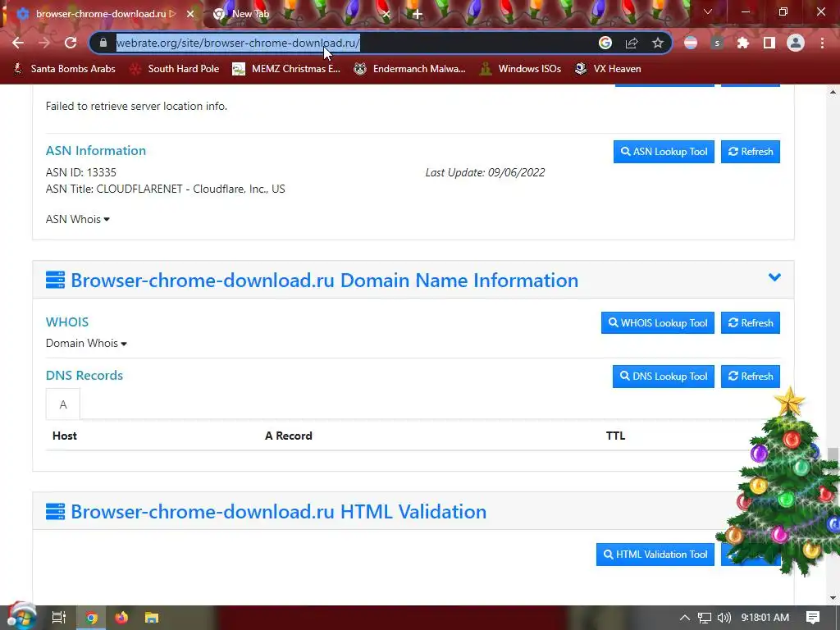The width and height of the screenshot is (840, 630).
Task: Open the HTML Validation Tool
Action: [655, 555]
